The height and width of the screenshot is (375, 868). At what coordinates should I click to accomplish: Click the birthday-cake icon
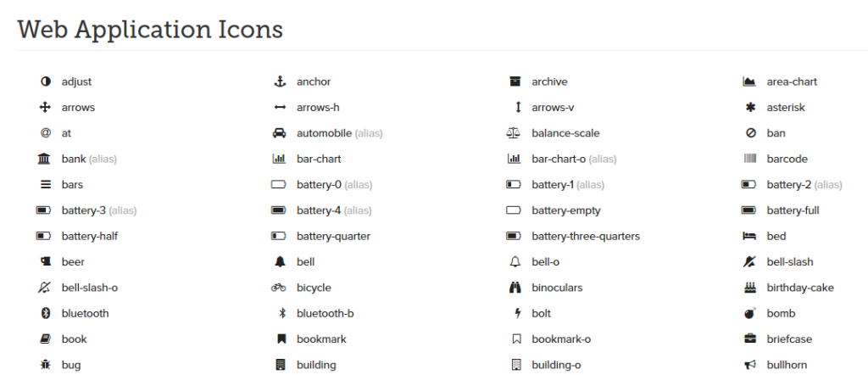pyautogui.click(x=748, y=288)
